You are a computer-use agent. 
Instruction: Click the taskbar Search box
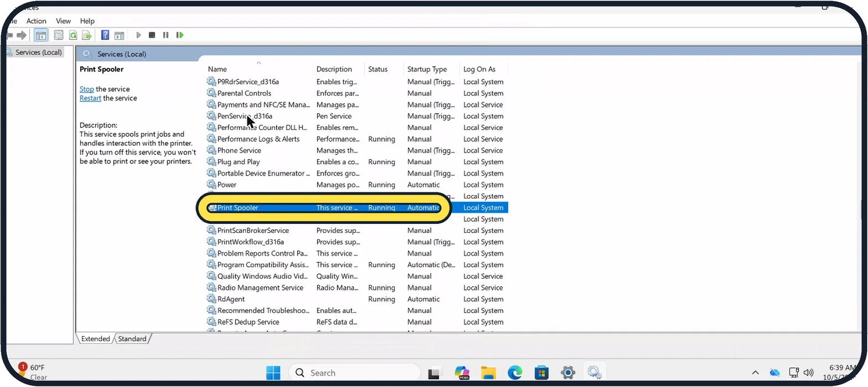355,373
